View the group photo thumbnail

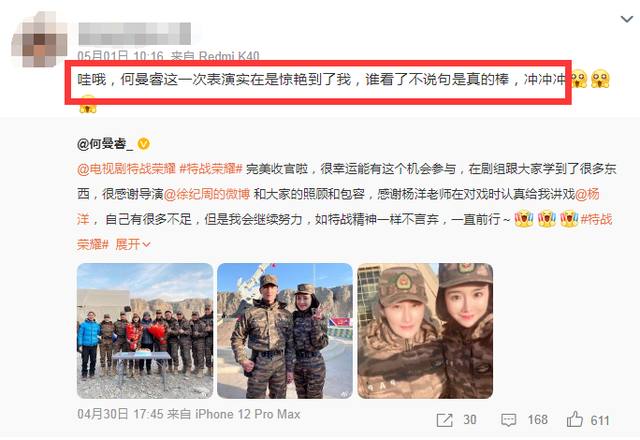click(145, 331)
